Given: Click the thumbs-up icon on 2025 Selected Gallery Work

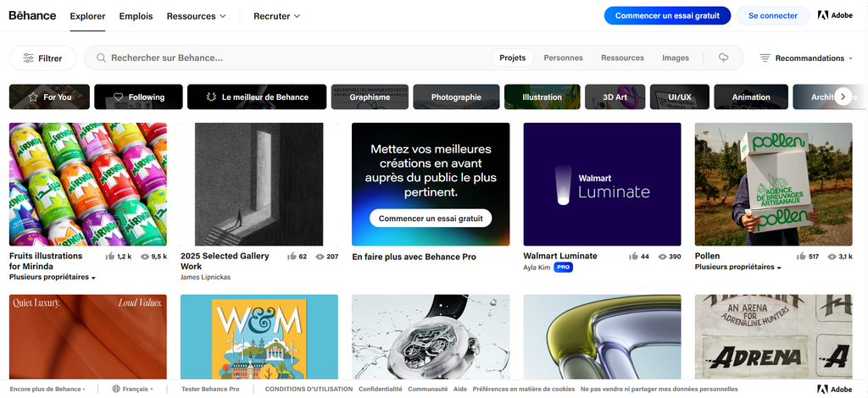Looking at the screenshot, I should (292, 257).
